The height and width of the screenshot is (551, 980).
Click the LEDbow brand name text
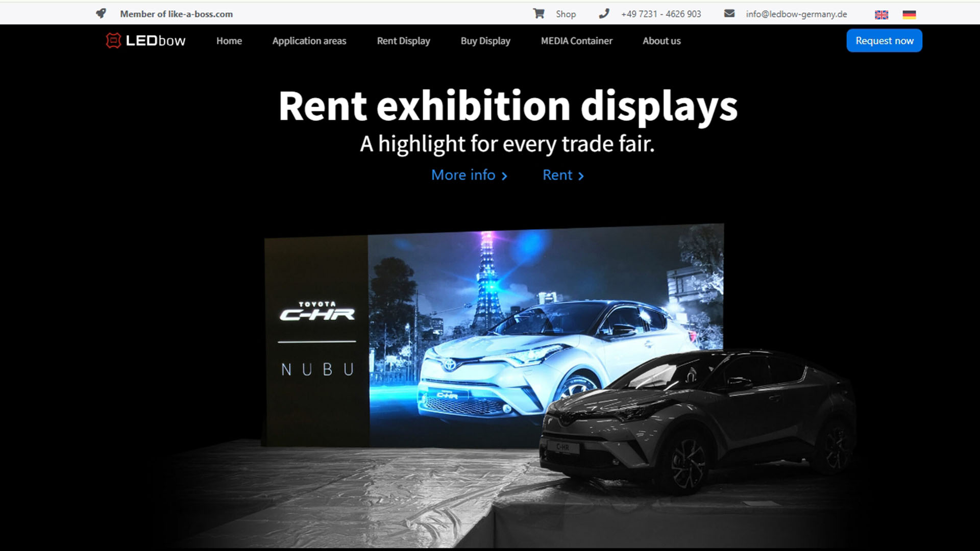click(x=156, y=41)
